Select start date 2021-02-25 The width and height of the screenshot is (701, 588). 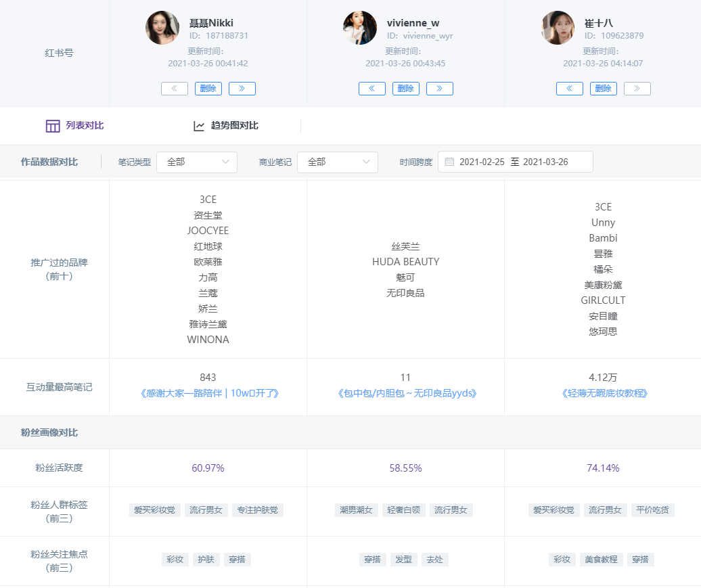482,162
